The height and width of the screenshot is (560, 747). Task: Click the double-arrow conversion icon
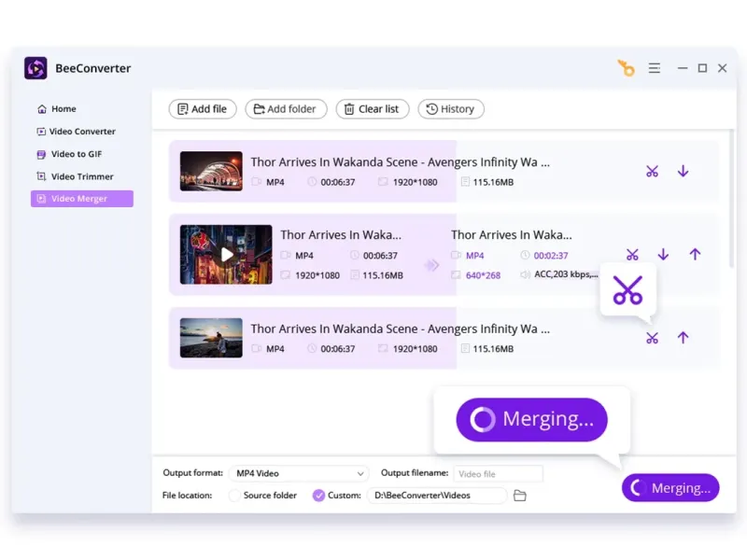(432, 265)
